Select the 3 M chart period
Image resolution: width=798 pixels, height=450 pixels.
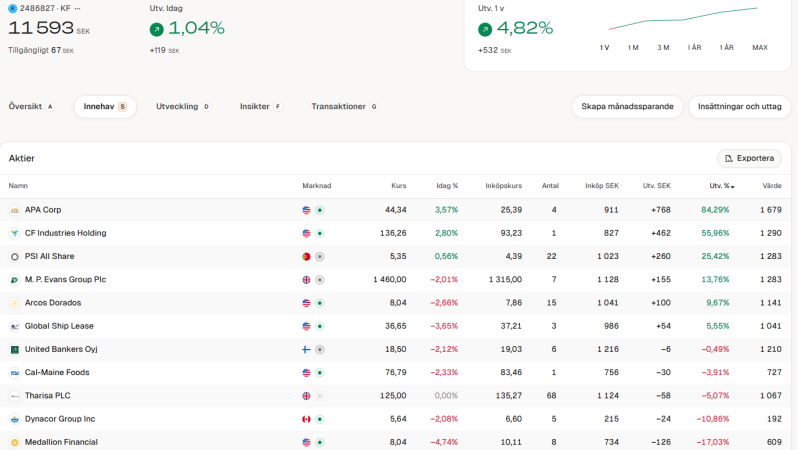(x=663, y=48)
